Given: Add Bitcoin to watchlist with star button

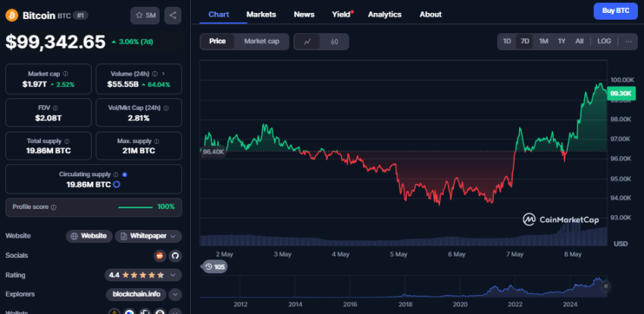Looking at the screenshot, I should 145,14.
